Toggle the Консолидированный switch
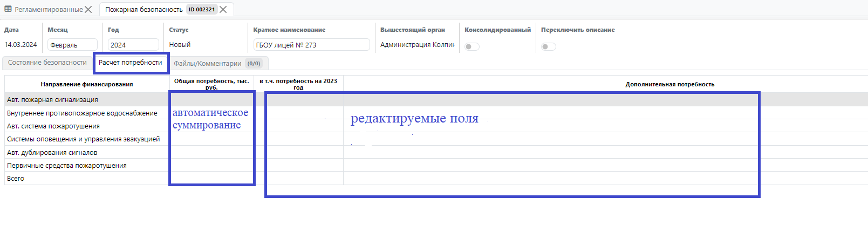Viewport: 868px width, 245px height. coord(472,46)
